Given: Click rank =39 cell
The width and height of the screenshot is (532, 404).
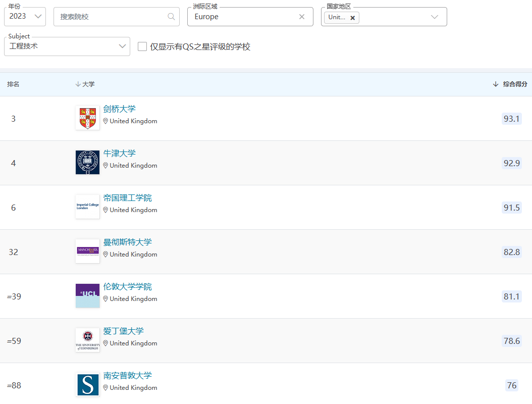Looking at the screenshot, I should click(14, 297).
